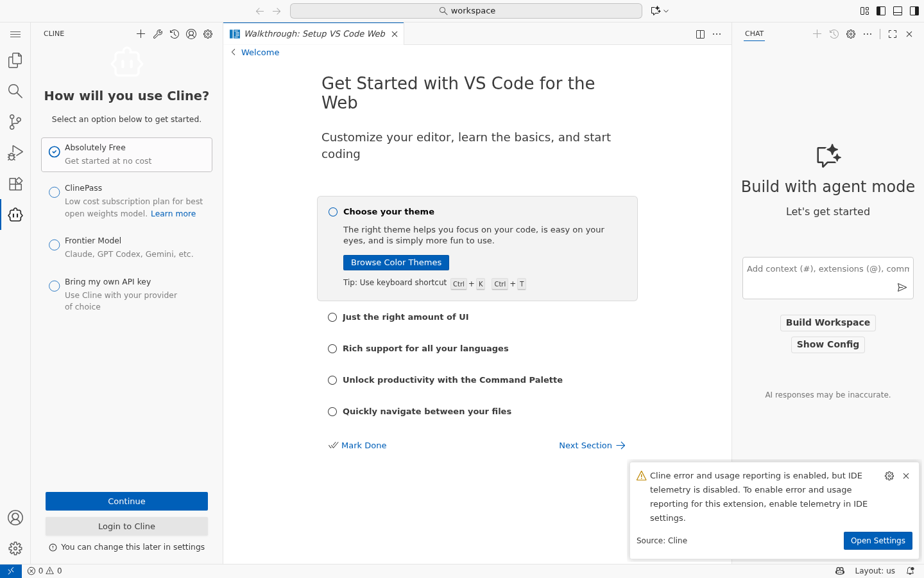Open editor More Actions ellipsis

coord(717,34)
